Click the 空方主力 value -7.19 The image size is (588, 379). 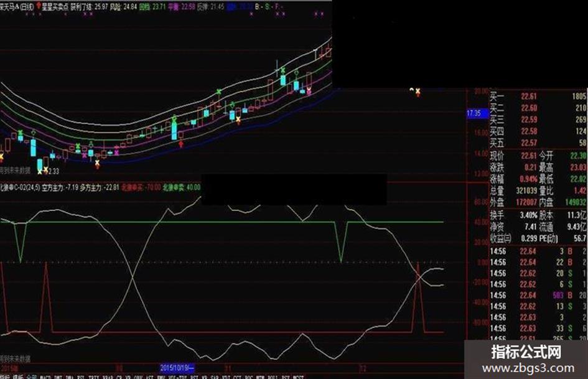click(72, 187)
